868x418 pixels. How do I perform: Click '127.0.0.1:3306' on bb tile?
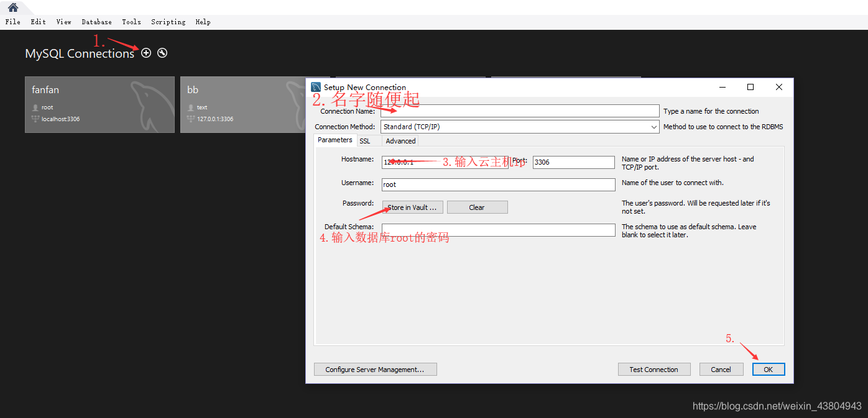click(x=215, y=119)
